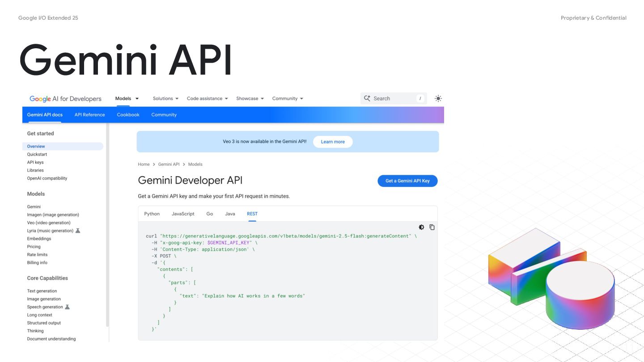Open the Gemini models sidebar link
Screen dimensions: 644x362
[34, 207]
